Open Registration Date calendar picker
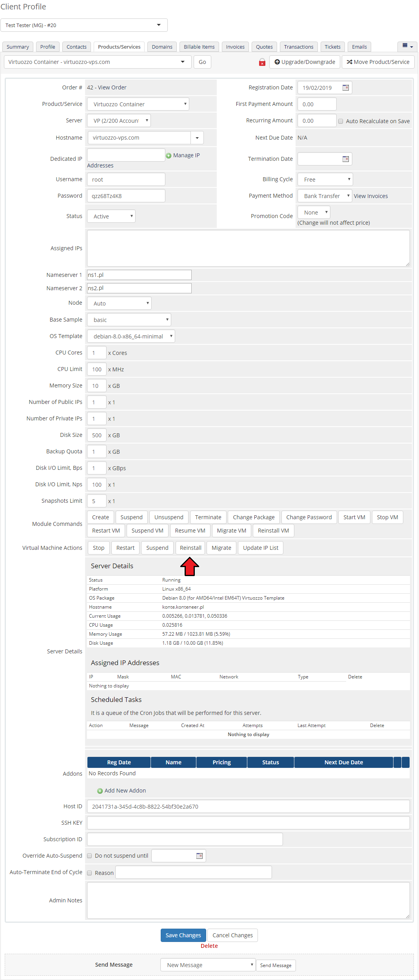The image size is (419, 980). click(x=345, y=87)
